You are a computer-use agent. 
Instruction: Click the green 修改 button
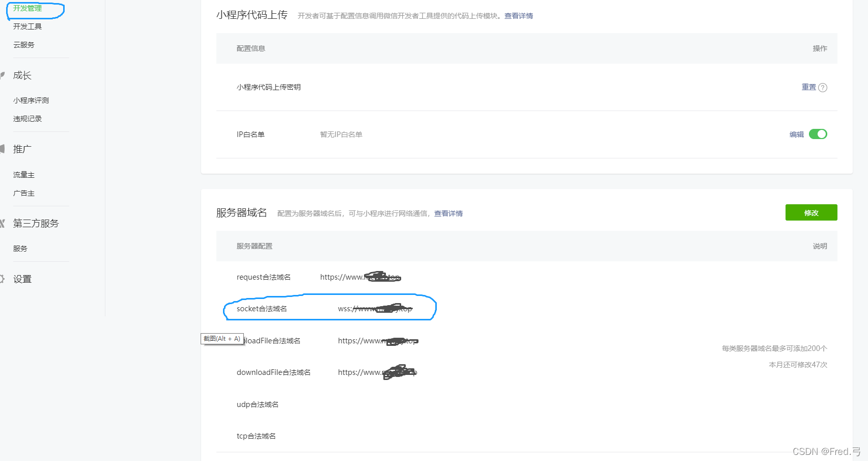pos(811,212)
